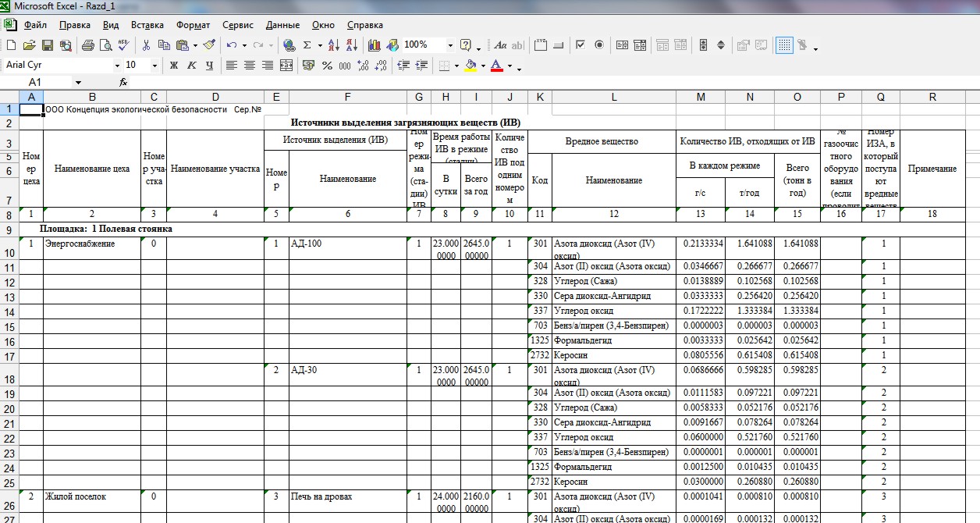980x523 pixels.
Task: Toggle the grid display button
Action: [784, 45]
